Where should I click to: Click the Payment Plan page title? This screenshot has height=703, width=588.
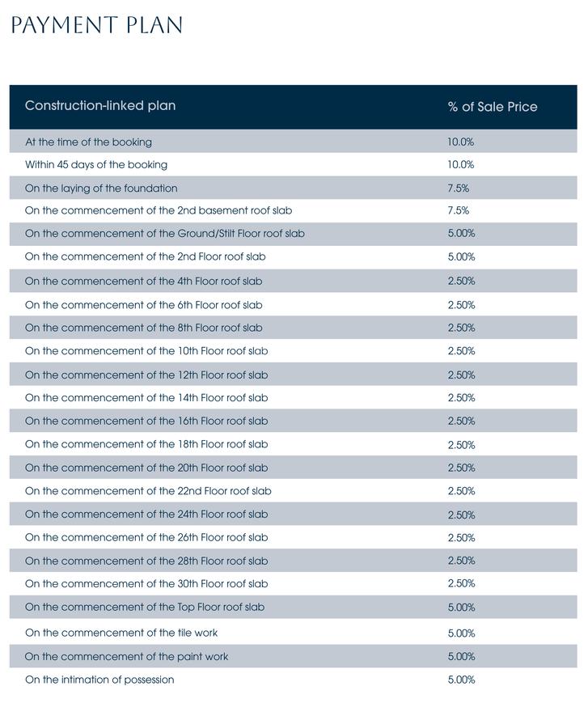[96, 26]
